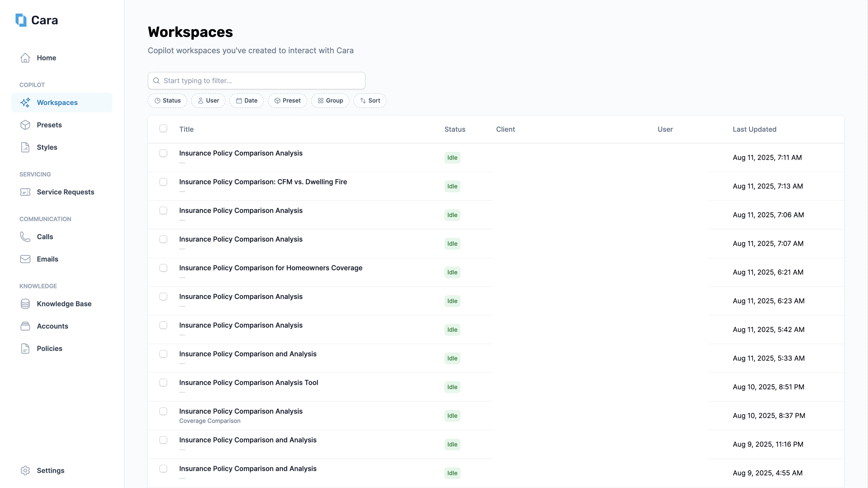Click the Home house icon
Viewport: 868px width, 488px height.
coord(25,58)
